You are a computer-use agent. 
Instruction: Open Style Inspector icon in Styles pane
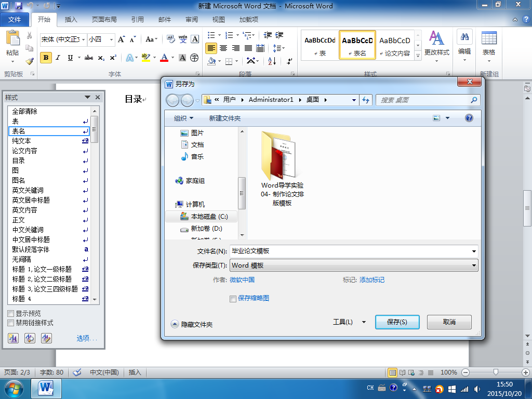click(30, 338)
